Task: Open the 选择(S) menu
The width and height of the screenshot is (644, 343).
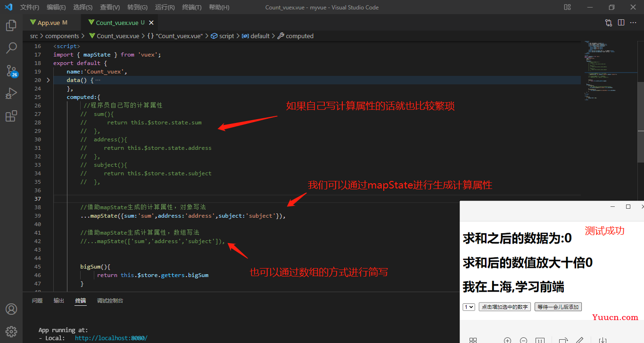Action: pyautogui.click(x=83, y=7)
